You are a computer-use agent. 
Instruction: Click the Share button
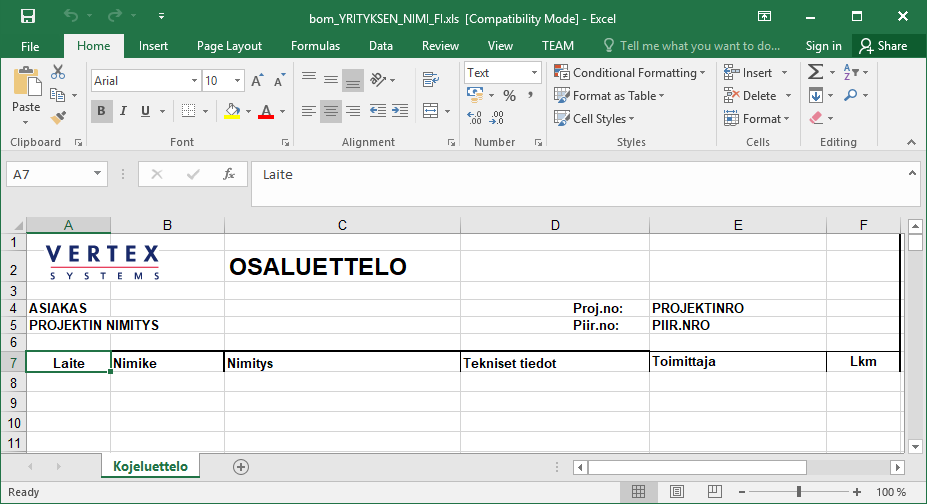pos(883,46)
